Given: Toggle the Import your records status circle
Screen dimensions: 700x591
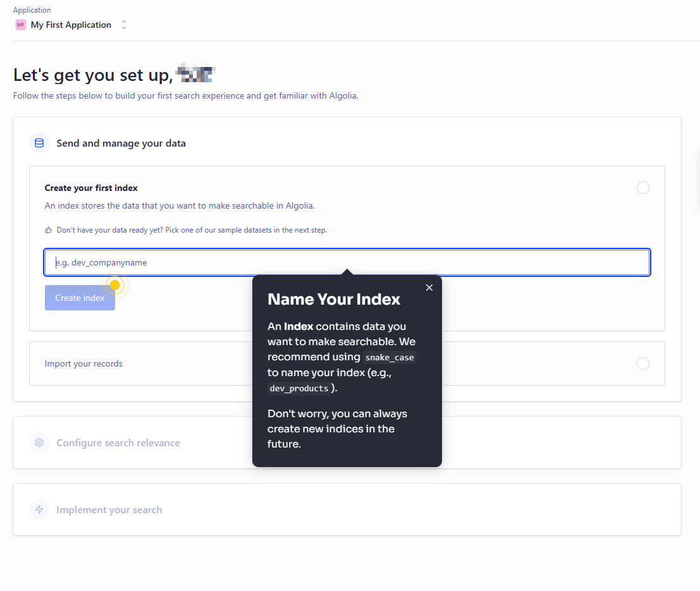Looking at the screenshot, I should 642,363.
